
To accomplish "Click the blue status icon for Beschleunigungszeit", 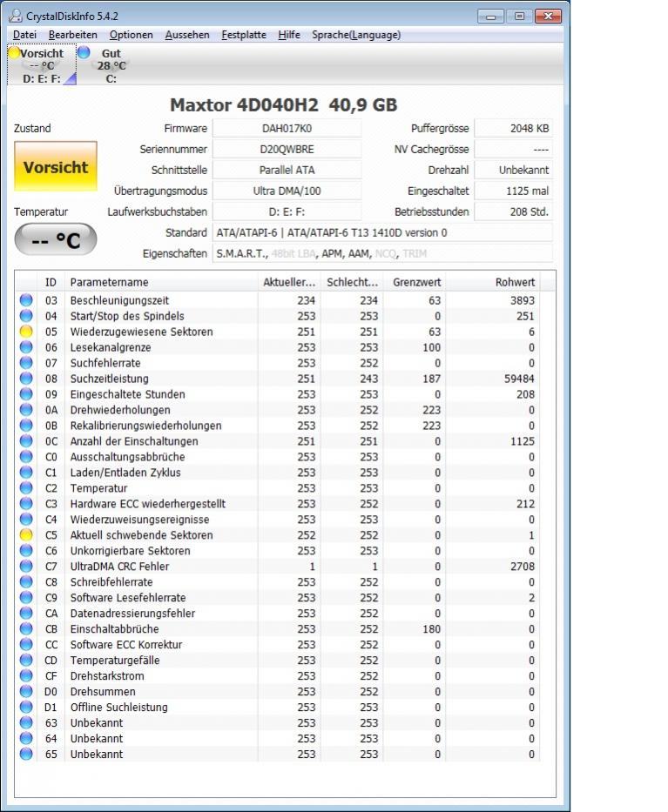I will click(26, 300).
